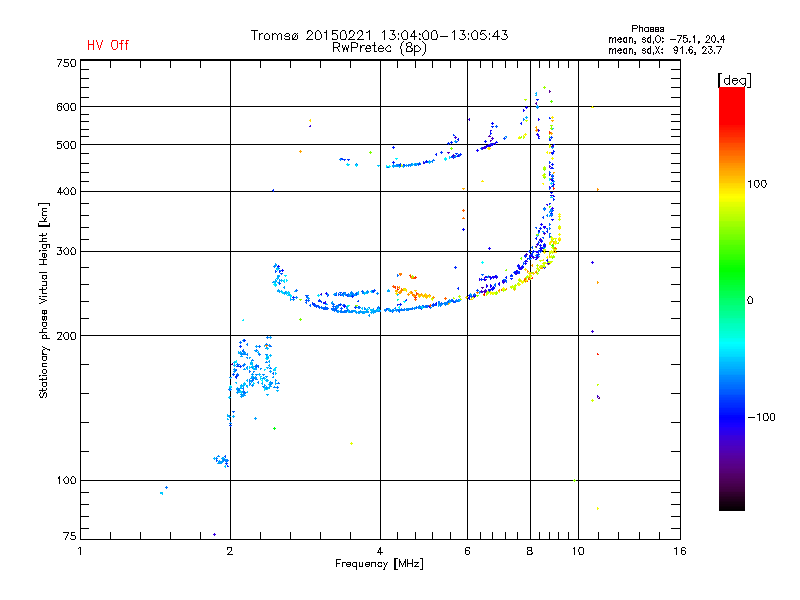
Task: Click the x-axis tick label '8'
Action: pos(530,551)
